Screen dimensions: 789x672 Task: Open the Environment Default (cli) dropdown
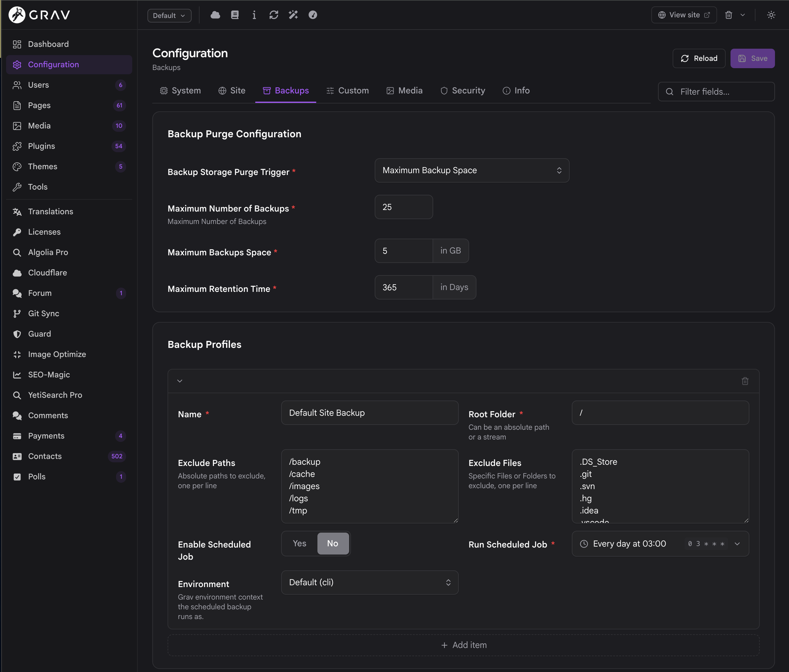tap(370, 582)
